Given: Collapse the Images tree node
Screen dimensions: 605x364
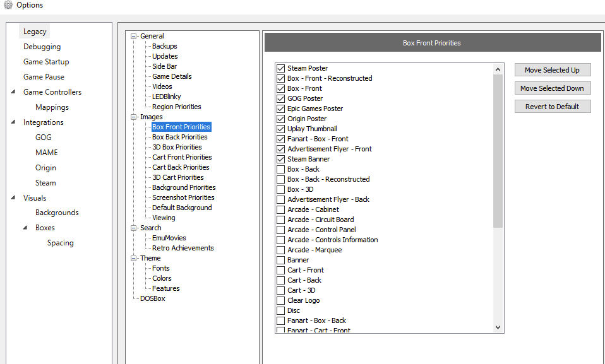Looking at the screenshot, I should (x=134, y=117).
